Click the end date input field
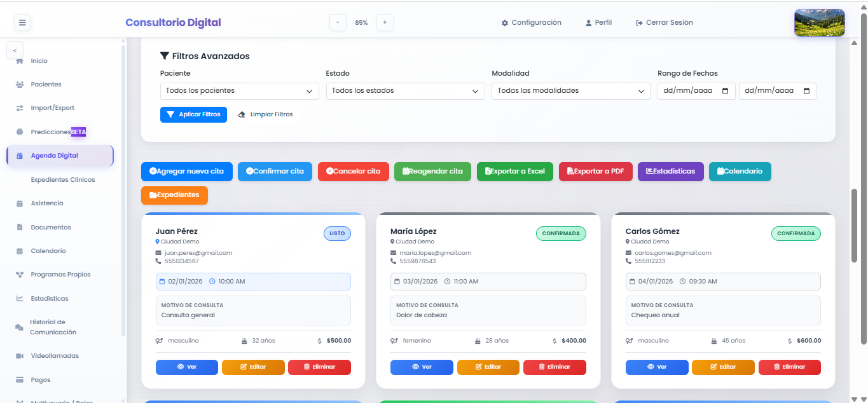 click(777, 91)
